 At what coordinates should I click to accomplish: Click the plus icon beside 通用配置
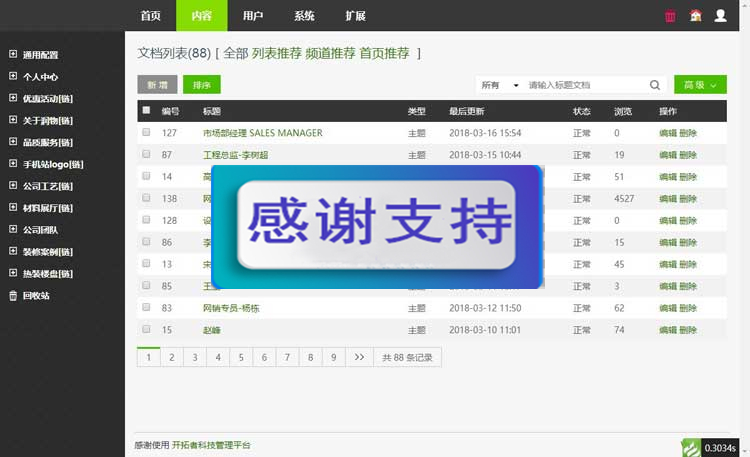(13, 54)
